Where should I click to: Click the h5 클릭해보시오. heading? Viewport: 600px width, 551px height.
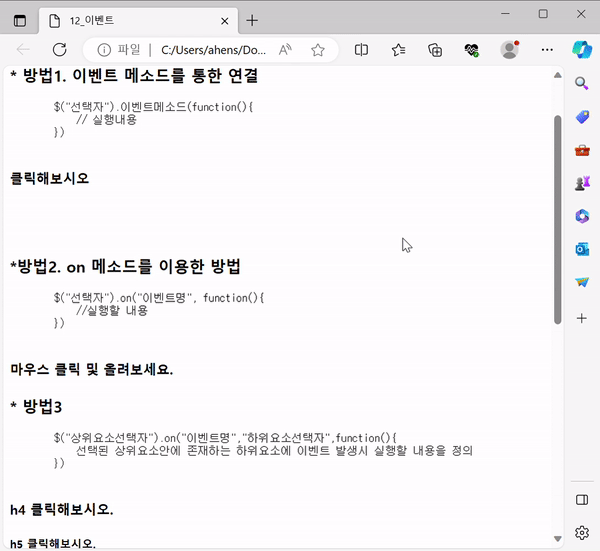pos(53,543)
